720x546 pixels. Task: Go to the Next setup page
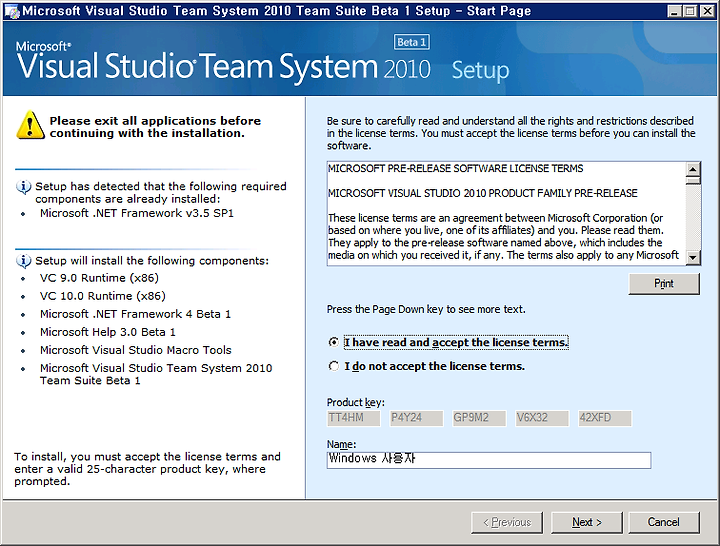click(587, 523)
